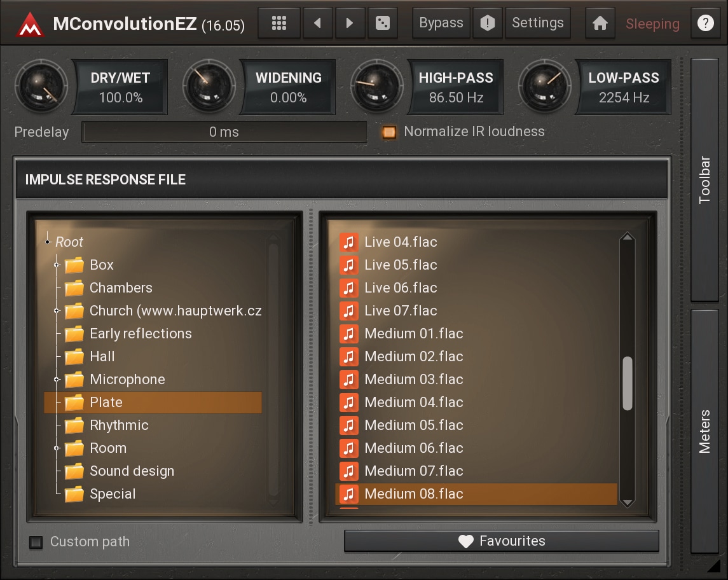Click the Box folder icon
This screenshot has width=728, height=580.
click(74, 265)
